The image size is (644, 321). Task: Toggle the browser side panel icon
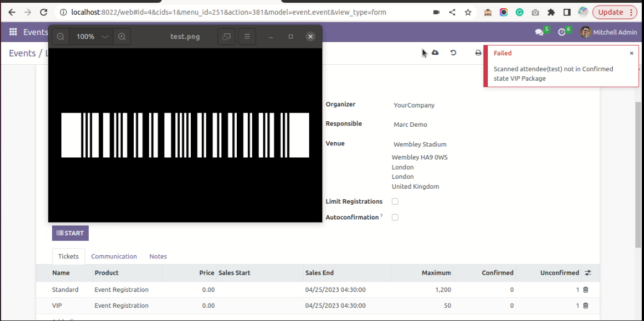tap(567, 12)
